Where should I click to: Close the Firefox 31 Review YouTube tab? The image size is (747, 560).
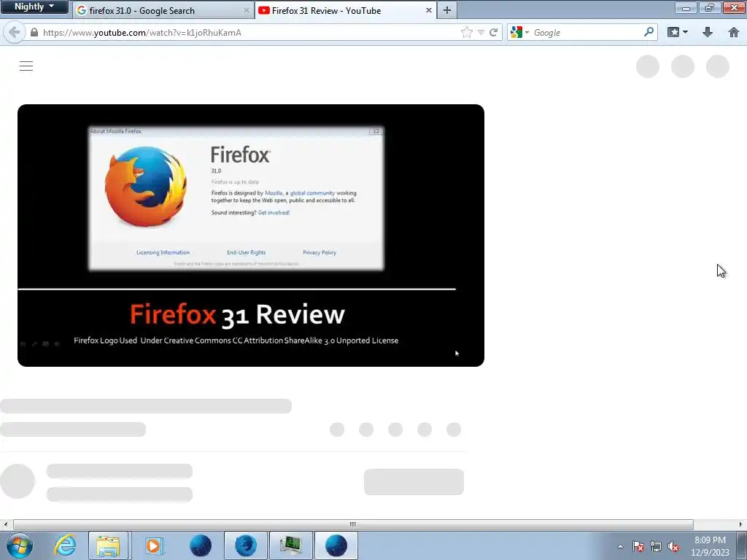coord(429,10)
